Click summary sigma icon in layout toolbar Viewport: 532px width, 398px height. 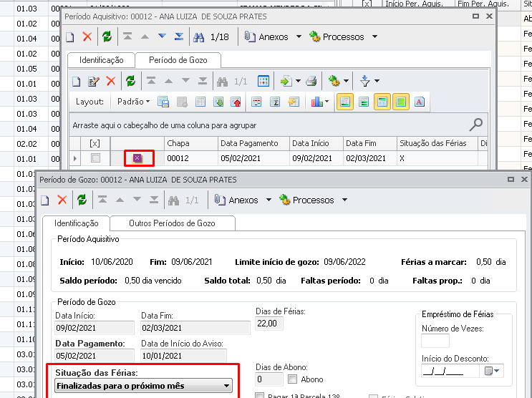coord(274,102)
